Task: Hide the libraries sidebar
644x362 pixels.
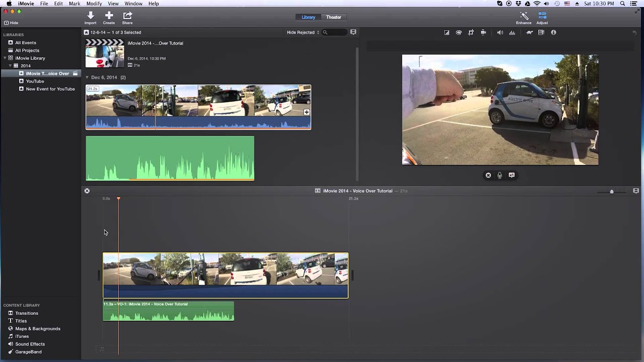Action: coord(11,23)
